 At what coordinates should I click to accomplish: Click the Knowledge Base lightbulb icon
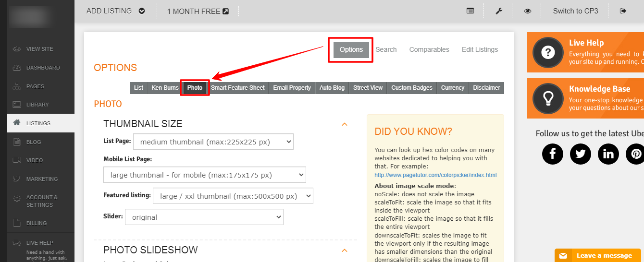(x=548, y=98)
